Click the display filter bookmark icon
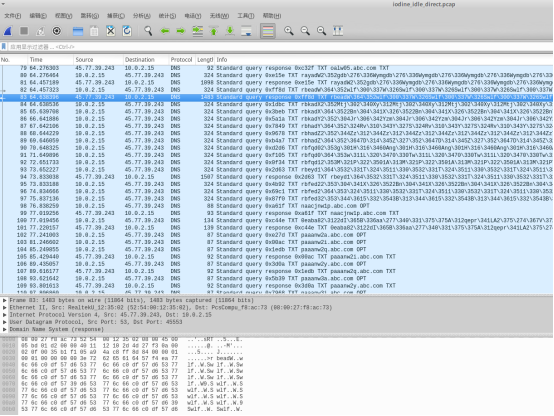 tap(4, 47)
